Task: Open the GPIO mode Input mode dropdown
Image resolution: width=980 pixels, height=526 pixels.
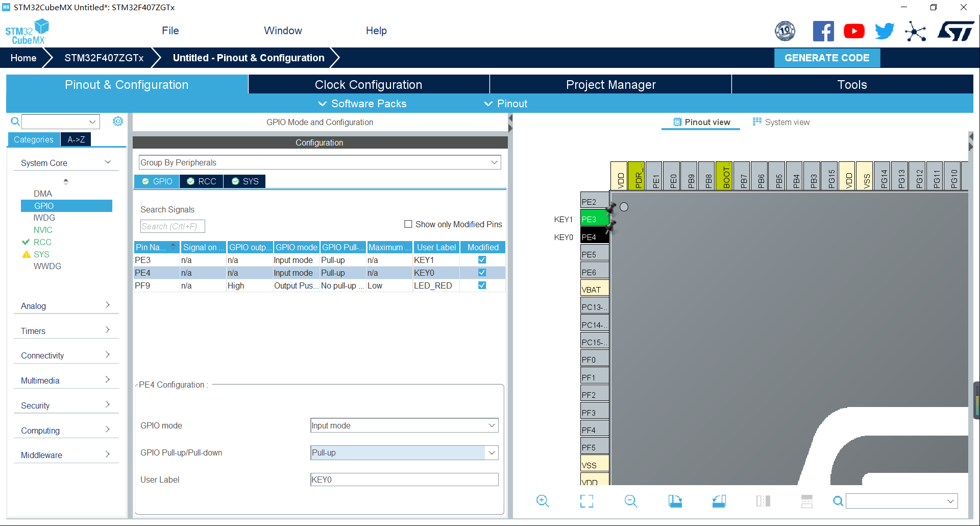Action: [x=404, y=425]
